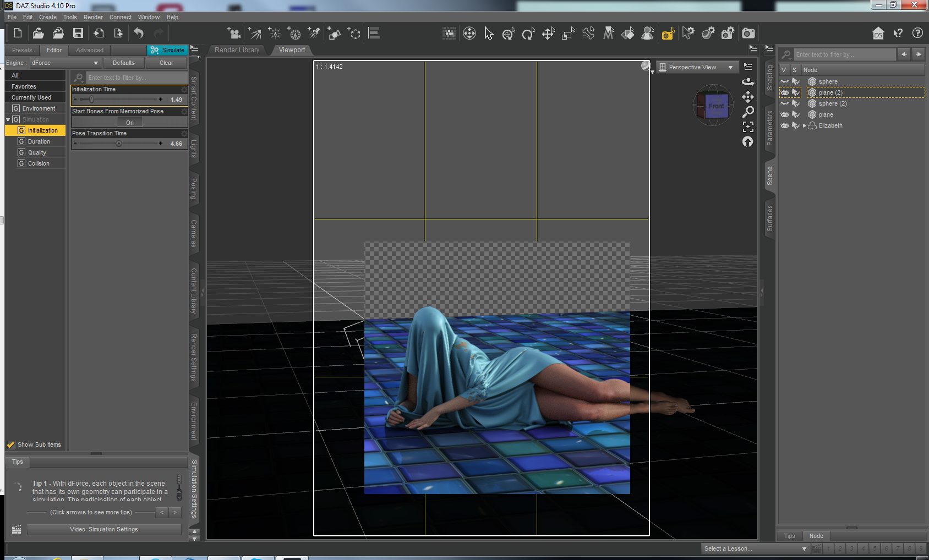Image resolution: width=929 pixels, height=560 pixels.
Task: Switch to the Render Library tab
Action: (x=237, y=50)
